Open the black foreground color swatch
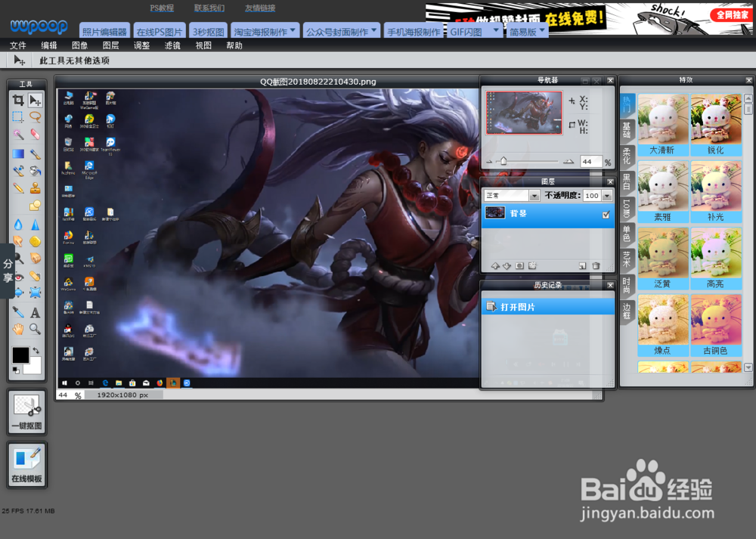Image resolution: width=756 pixels, height=539 pixels. pyautogui.click(x=20, y=355)
